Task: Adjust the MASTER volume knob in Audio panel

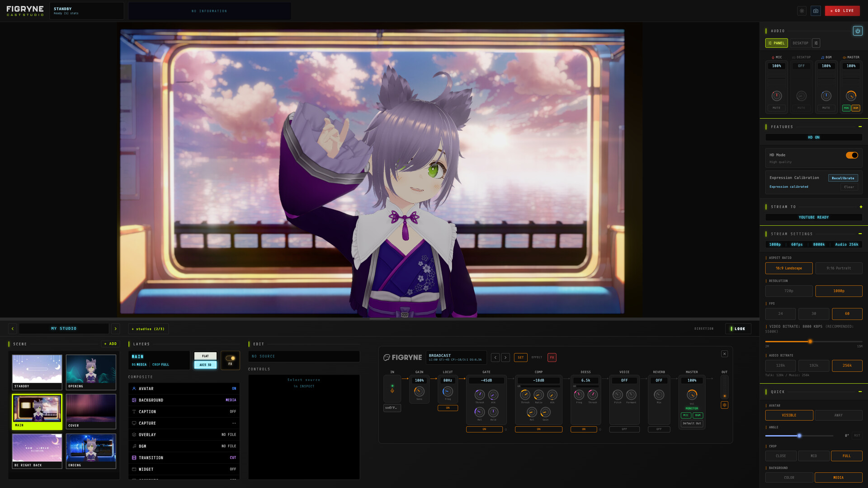Action: point(851,96)
